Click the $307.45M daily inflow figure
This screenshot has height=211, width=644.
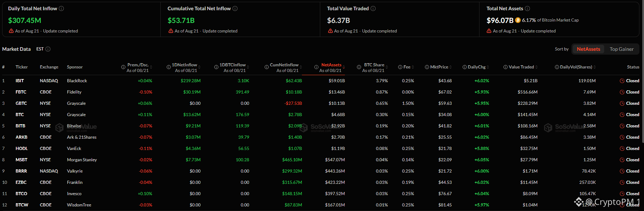coord(25,20)
